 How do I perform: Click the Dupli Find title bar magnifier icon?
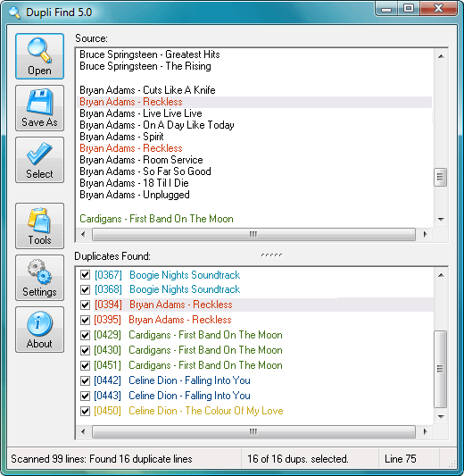14,13
